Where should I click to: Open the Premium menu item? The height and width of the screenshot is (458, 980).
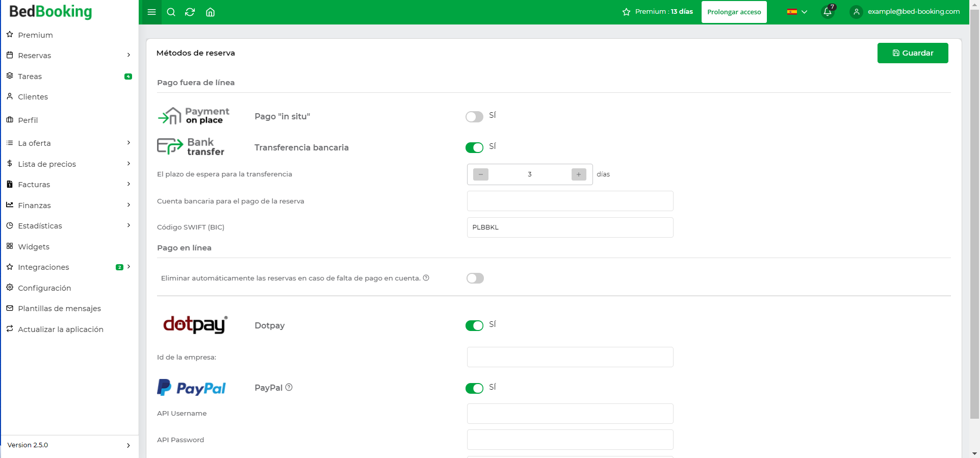coord(69,35)
